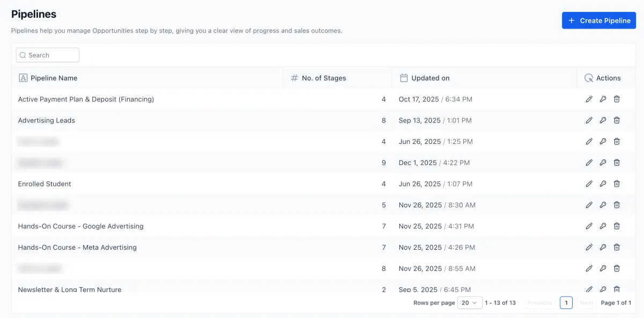
Task: Click key icon for Advertising Leads row
Action: (603, 120)
